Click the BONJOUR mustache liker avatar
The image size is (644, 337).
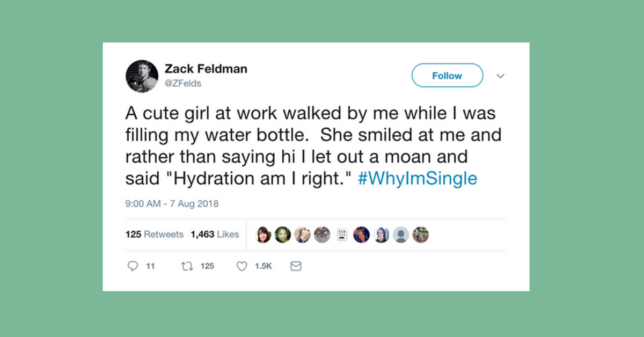pos(342,235)
